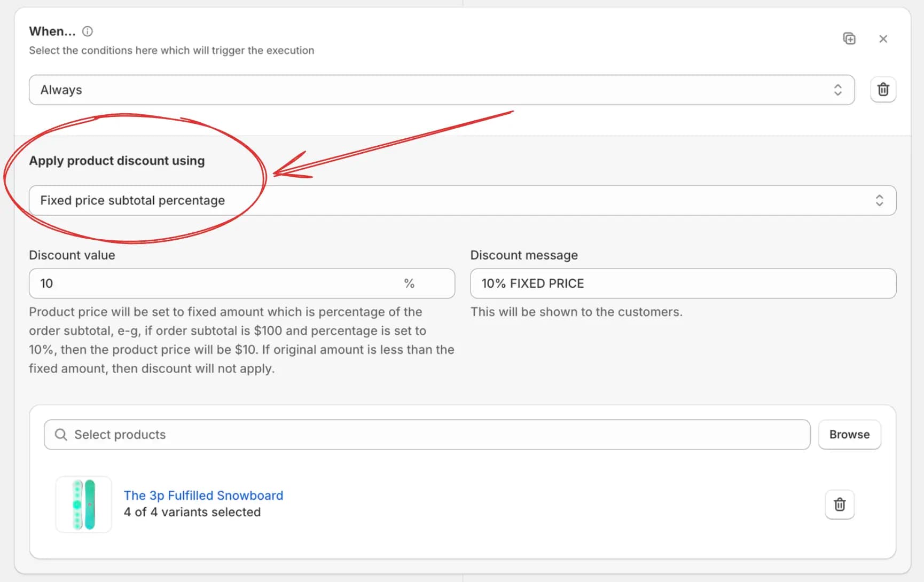Duplicate this rule using the copy icon
924x582 pixels.
pyautogui.click(x=849, y=38)
